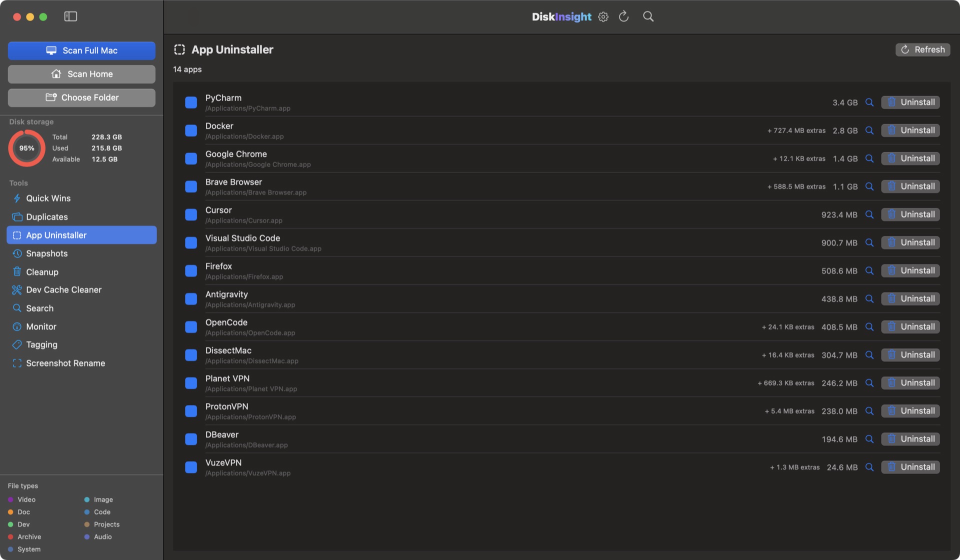960x560 pixels.
Task: Click the 95% disk usage ring
Action: (x=27, y=148)
